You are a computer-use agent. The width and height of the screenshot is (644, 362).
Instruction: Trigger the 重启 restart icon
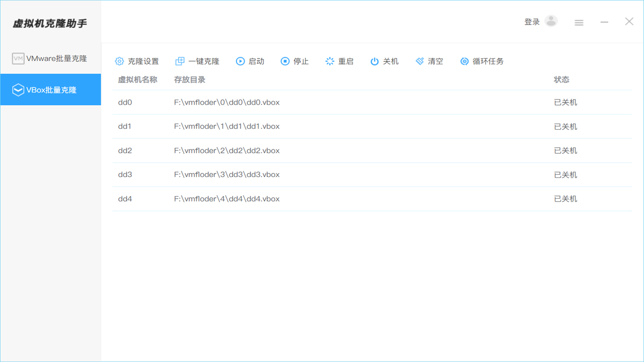[x=330, y=61]
